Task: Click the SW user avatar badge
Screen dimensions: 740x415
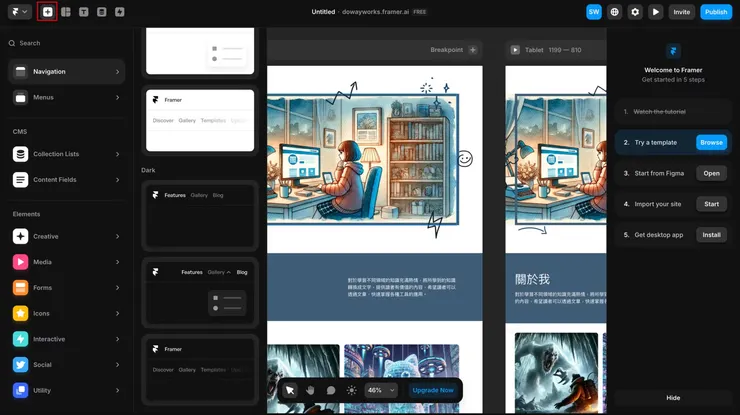Action: coord(594,12)
